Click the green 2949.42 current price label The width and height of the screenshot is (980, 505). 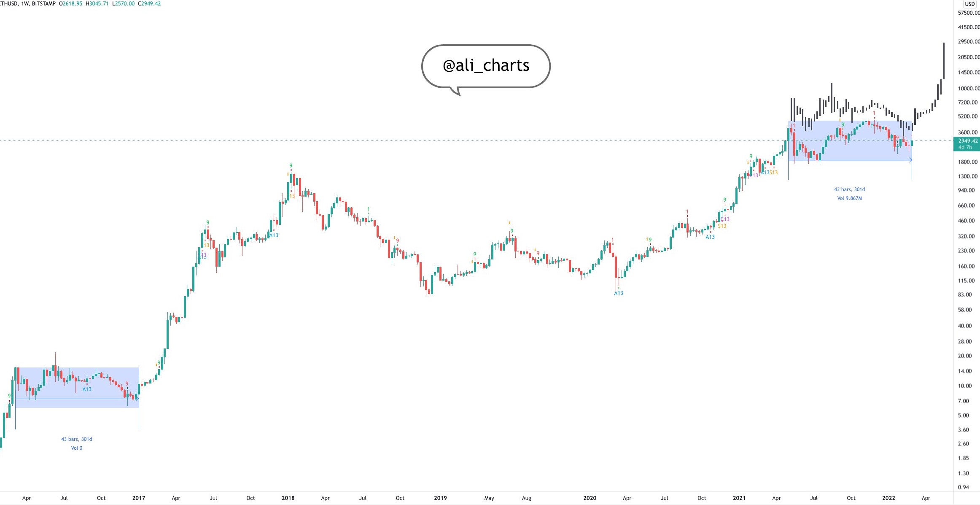pos(967,144)
